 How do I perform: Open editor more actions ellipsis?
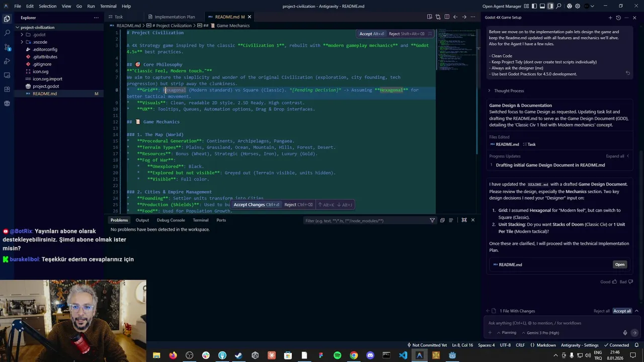tap(472, 17)
